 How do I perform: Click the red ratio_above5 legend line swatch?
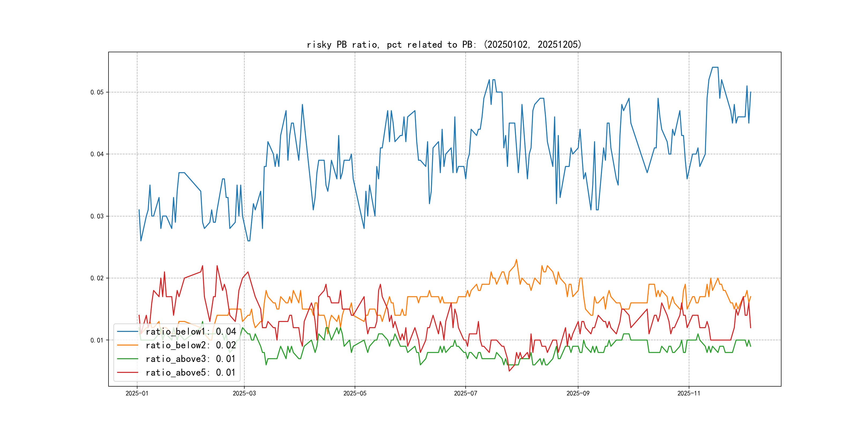127,372
